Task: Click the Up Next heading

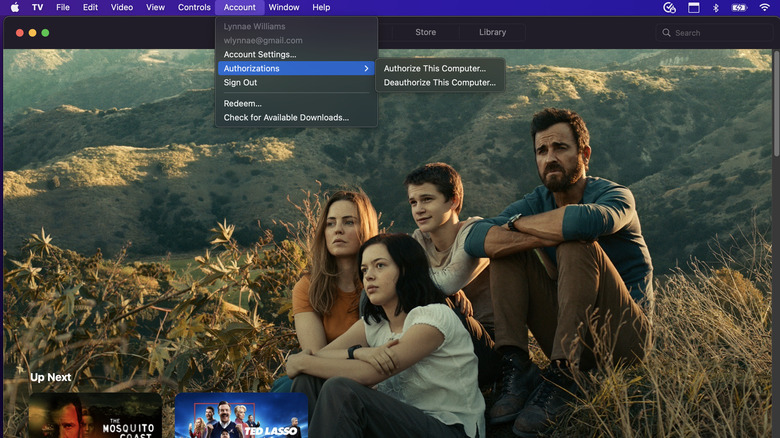Action: coord(51,377)
